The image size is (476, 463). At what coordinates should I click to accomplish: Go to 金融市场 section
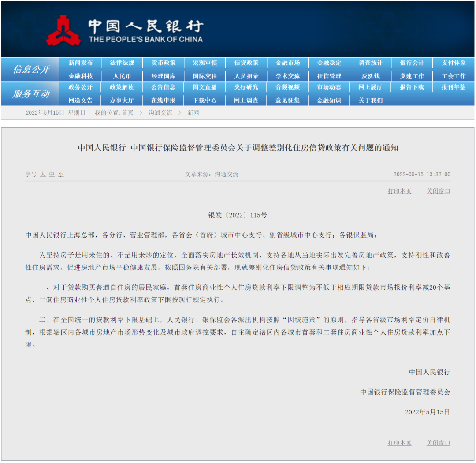[x=288, y=63]
